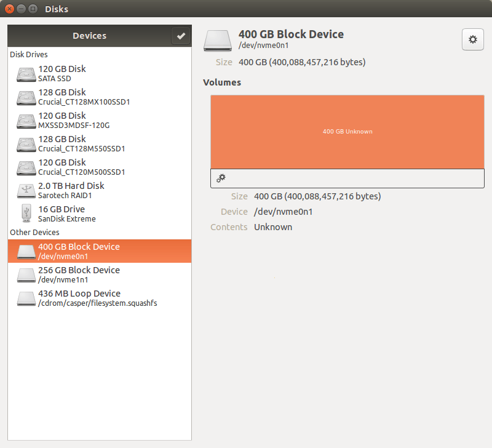This screenshot has width=492, height=448.
Task: Open the drive options gear menu at top right
Action: click(472, 39)
